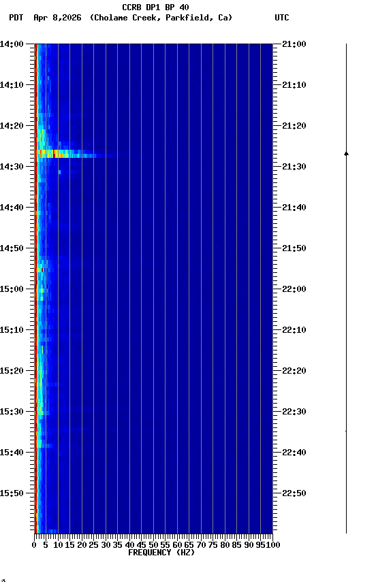This screenshot has height=588, width=376.
Task: Click the '15' frequency axis tick label
Action: (69, 545)
